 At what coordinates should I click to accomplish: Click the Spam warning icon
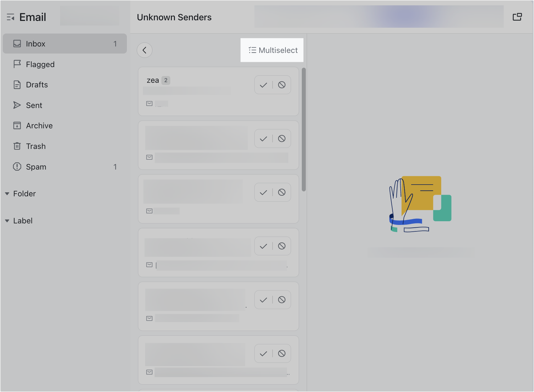(17, 166)
